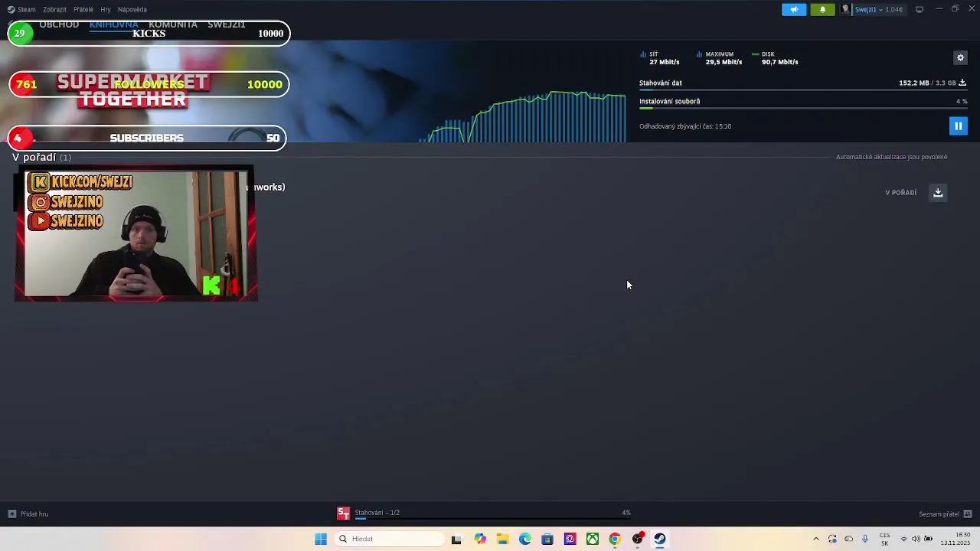The width and height of the screenshot is (980, 551).
Task: Click the Steam taskbar icon
Action: pos(660,539)
